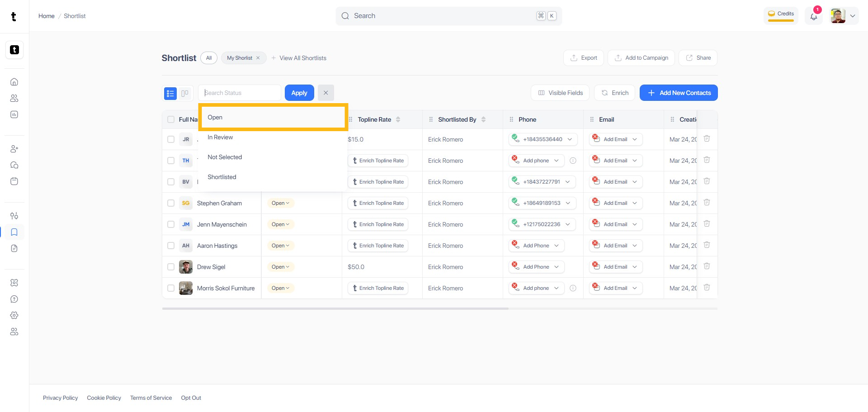Choose the Open status option
The width and height of the screenshot is (868, 412).
[x=273, y=117]
